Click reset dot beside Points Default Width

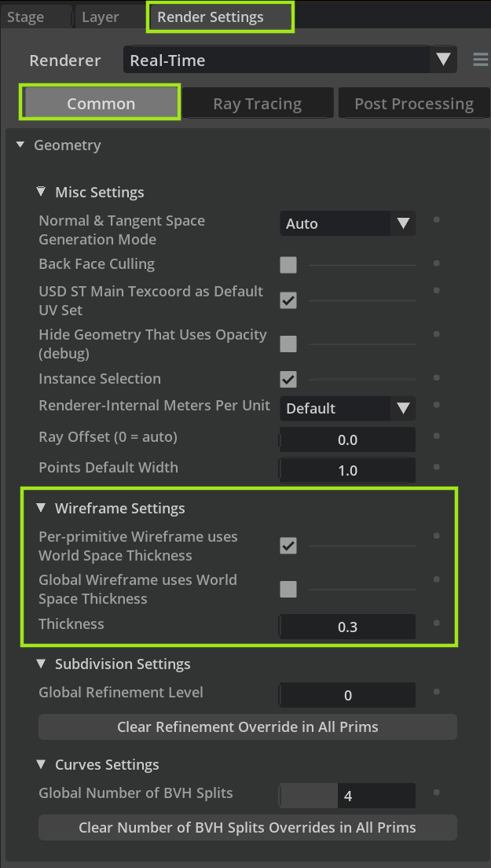point(436,467)
